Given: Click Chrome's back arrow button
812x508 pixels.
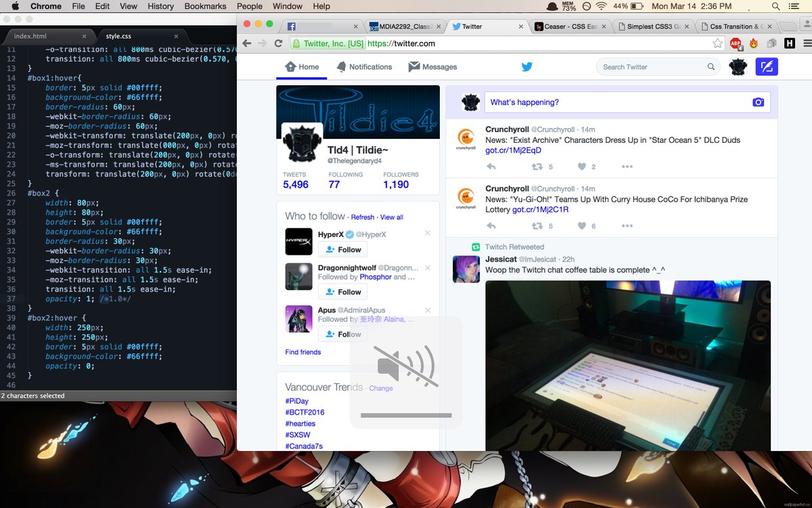Looking at the screenshot, I should pos(247,43).
